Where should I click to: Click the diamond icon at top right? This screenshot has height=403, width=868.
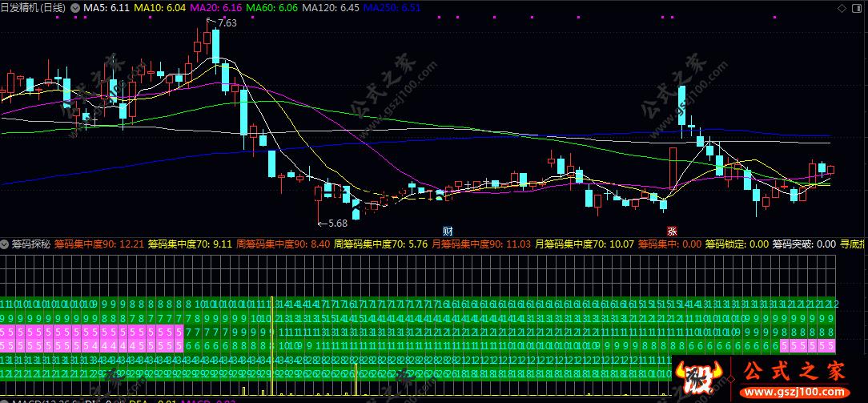click(842, 8)
